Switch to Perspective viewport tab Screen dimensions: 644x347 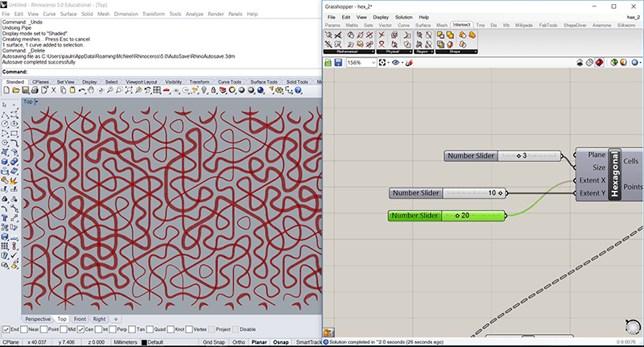38,319
